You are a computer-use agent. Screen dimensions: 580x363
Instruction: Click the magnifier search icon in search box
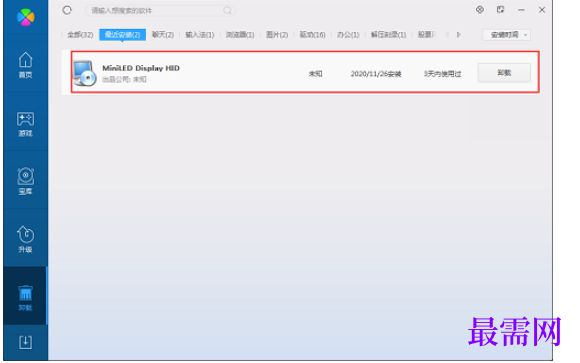tap(227, 10)
